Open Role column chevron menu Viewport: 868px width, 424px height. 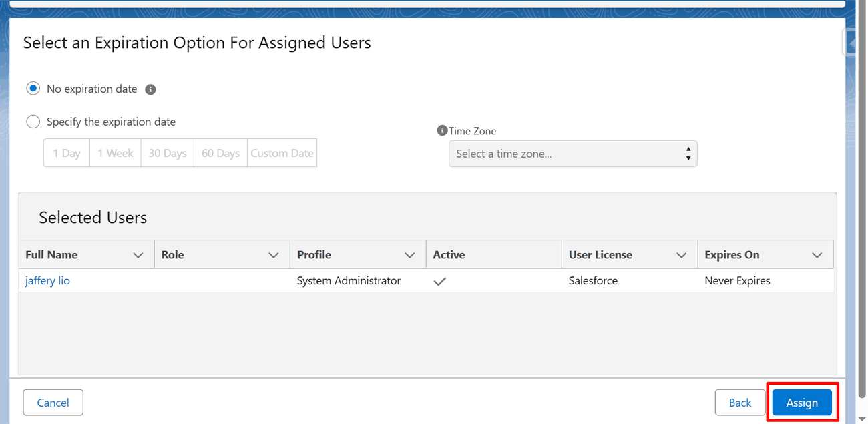[274, 255]
